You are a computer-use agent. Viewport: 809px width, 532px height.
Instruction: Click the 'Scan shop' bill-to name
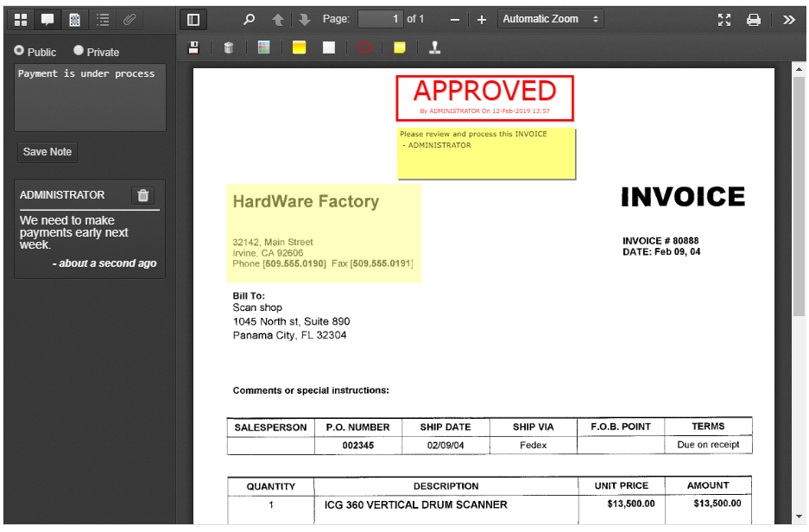257,307
